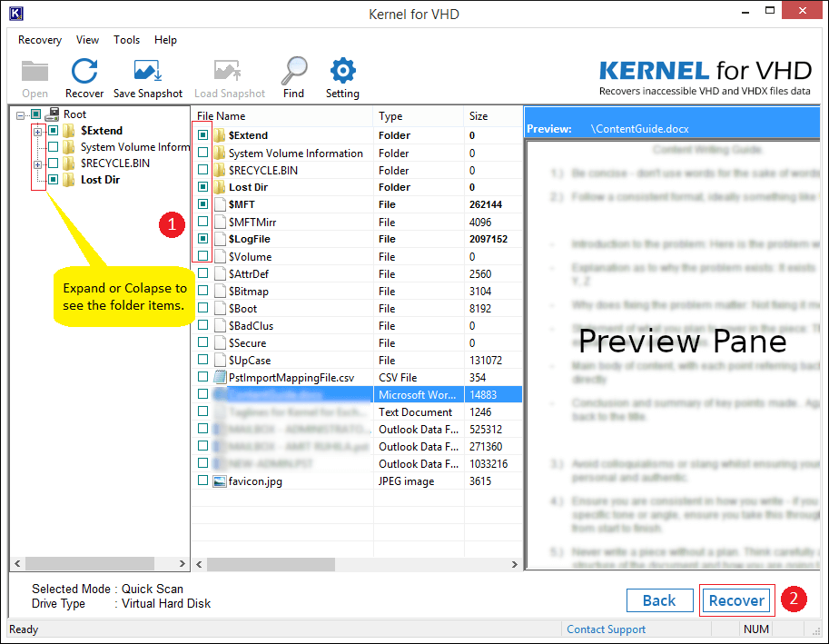Select $RECYCLE.BIN label in the tree
The image size is (829, 644).
tap(115, 163)
